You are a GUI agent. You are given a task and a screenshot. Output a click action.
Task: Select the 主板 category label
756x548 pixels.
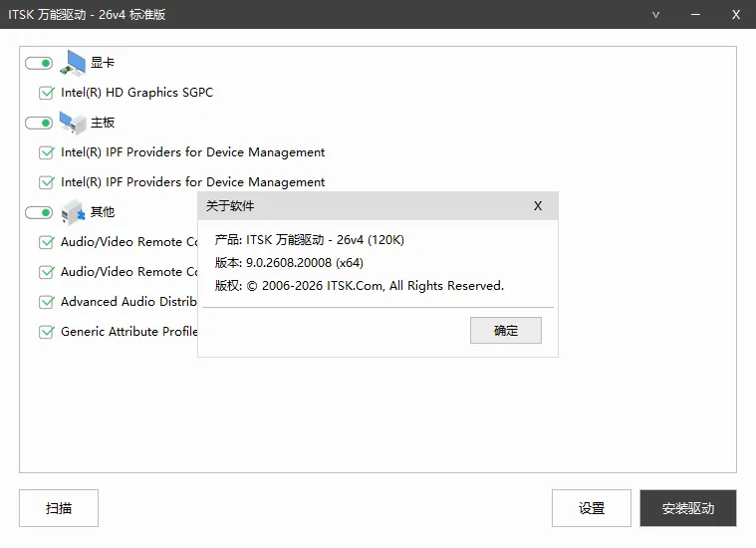pyautogui.click(x=103, y=123)
